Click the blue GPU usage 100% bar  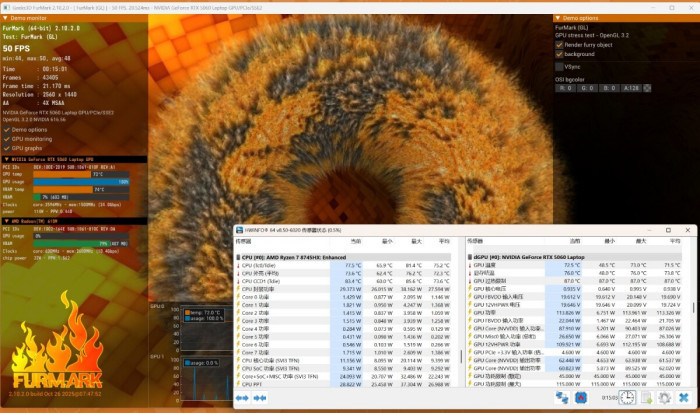(81, 182)
